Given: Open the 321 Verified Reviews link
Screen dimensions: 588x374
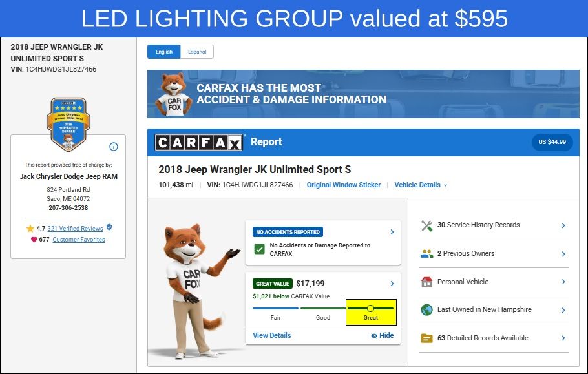Looking at the screenshot, I should [x=75, y=228].
